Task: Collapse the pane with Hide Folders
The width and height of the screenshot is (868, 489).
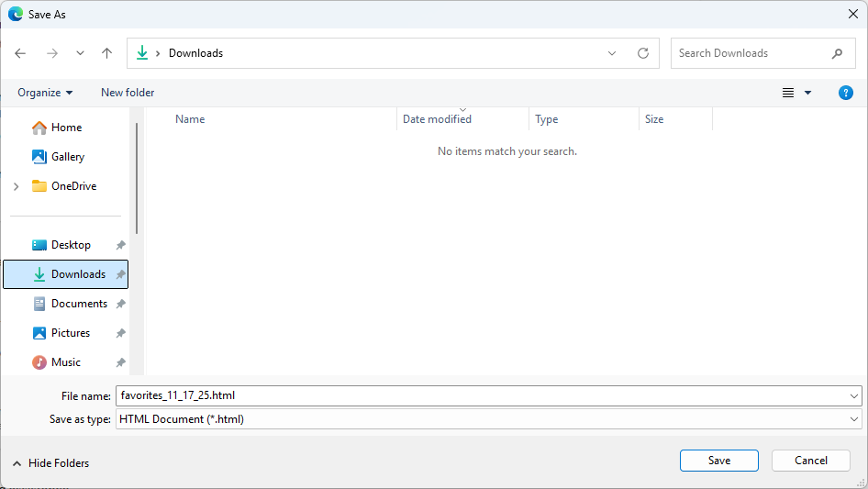Action: tap(51, 463)
